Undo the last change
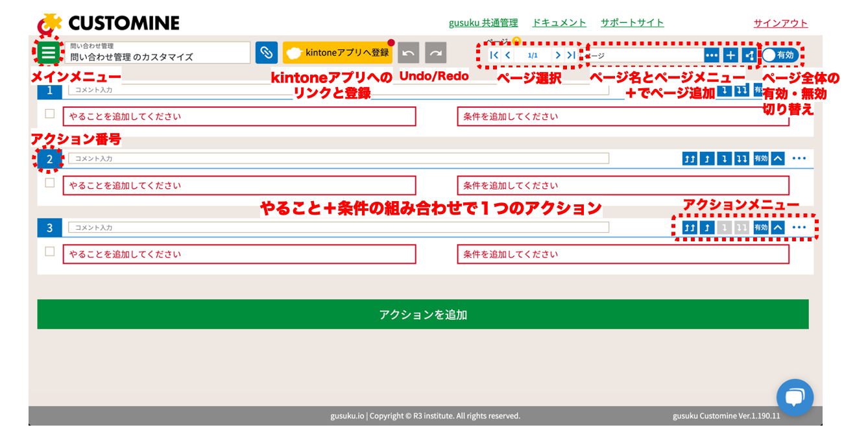 (x=409, y=53)
